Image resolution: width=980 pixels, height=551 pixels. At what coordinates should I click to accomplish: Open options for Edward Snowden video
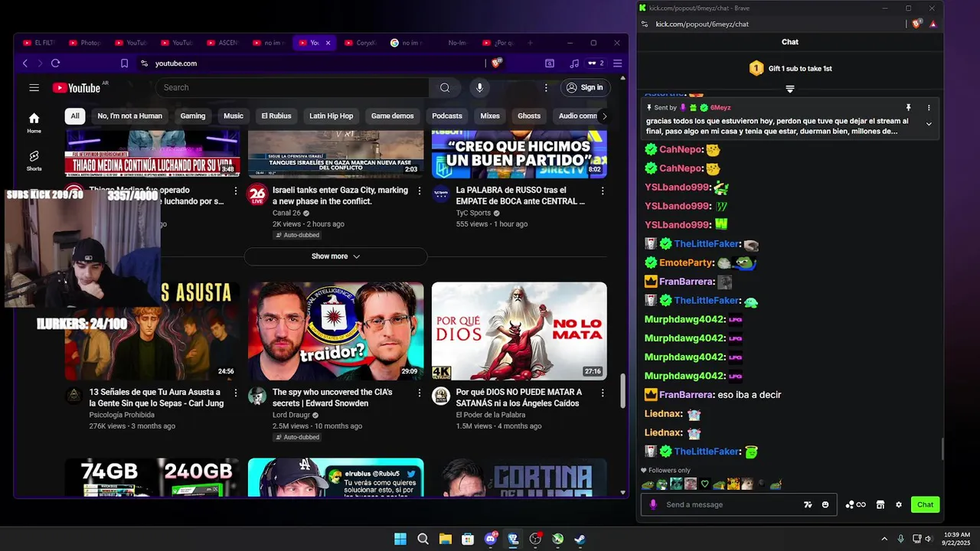coord(419,393)
